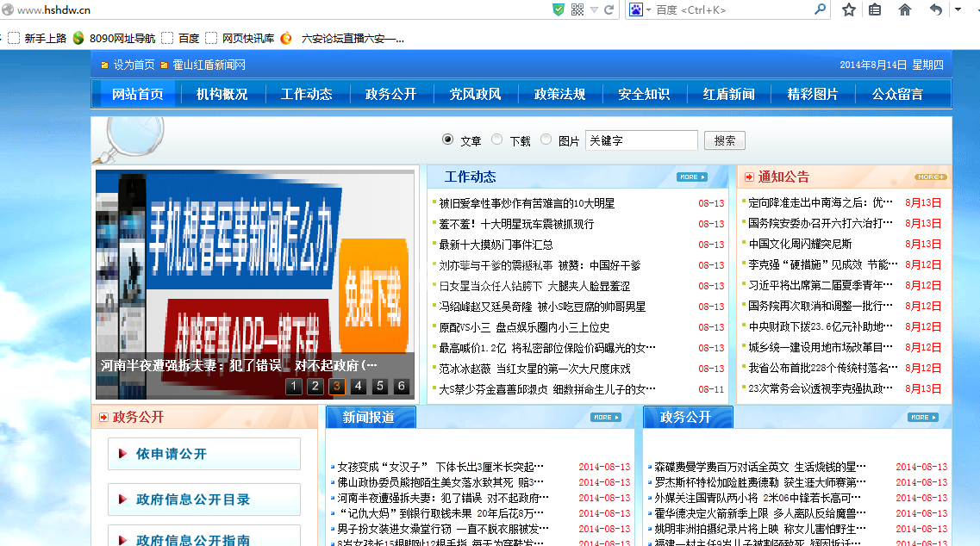Switch to the 精彩图片 navigation tab
Screen dimensions: 980x546
tap(813, 94)
